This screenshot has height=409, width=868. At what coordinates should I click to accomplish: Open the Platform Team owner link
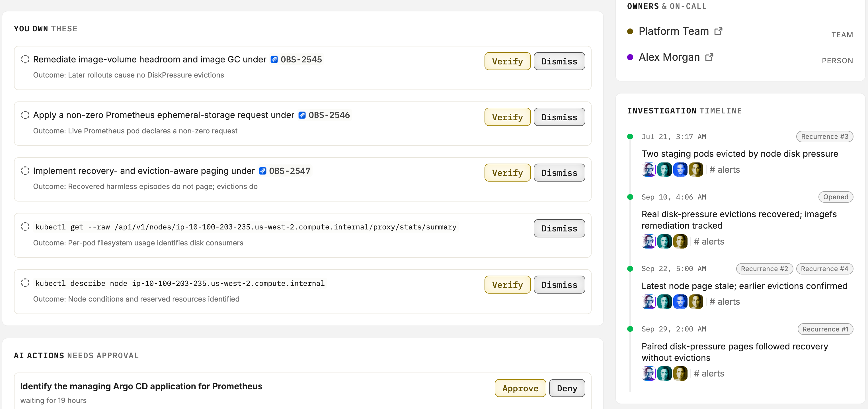click(674, 31)
